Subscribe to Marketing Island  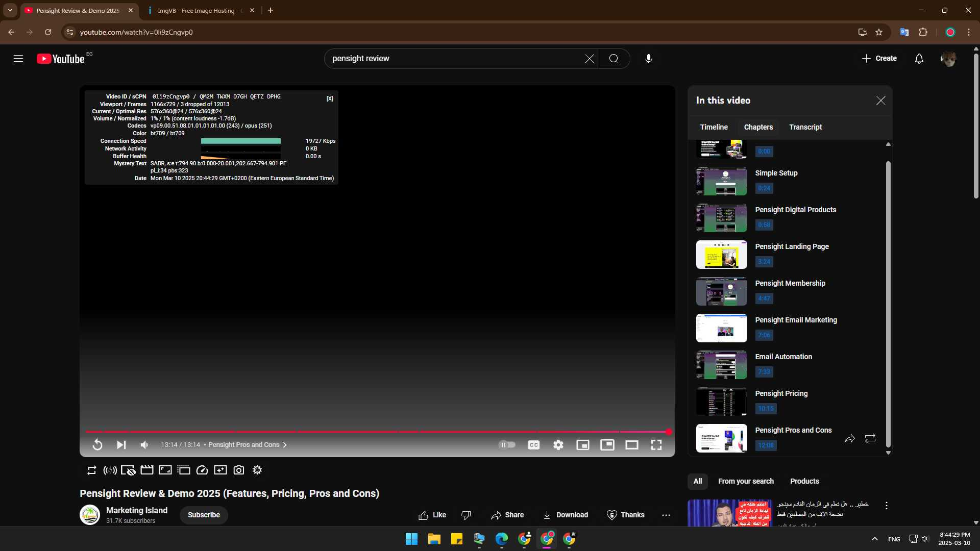click(204, 515)
